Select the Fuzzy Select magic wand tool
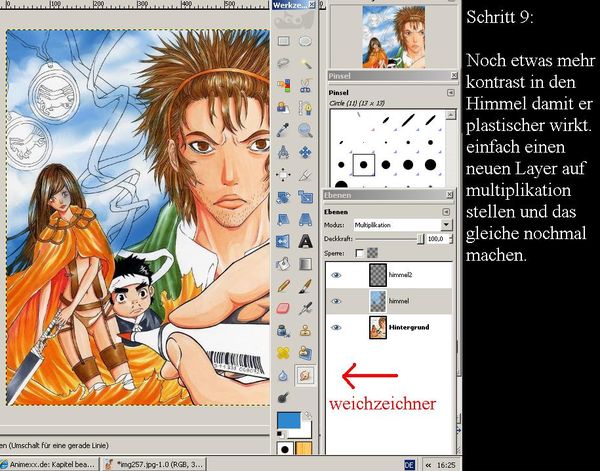Screen dimensions: 600x471 [x=305, y=63]
